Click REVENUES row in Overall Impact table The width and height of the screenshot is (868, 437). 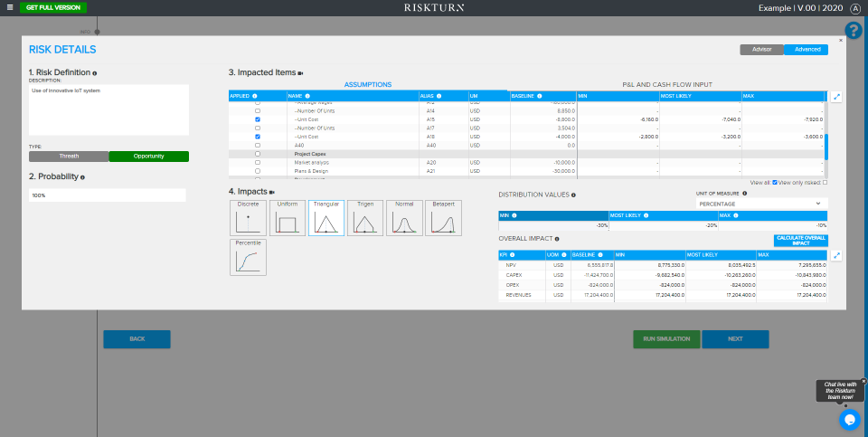663,295
